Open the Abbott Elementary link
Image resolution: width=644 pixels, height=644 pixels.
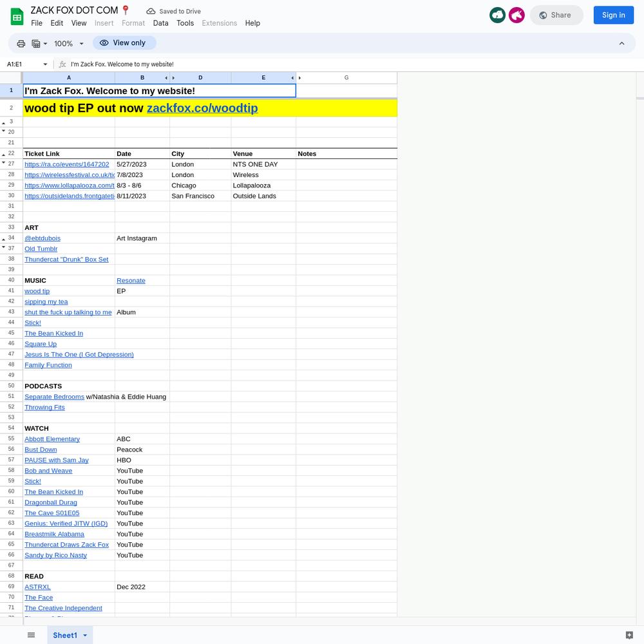(x=52, y=439)
